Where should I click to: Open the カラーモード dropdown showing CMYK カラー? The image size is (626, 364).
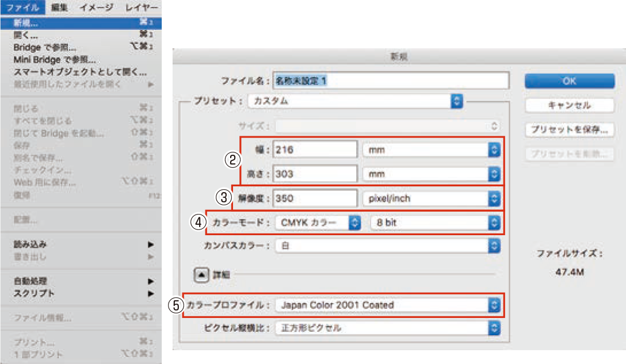(318, 223)
